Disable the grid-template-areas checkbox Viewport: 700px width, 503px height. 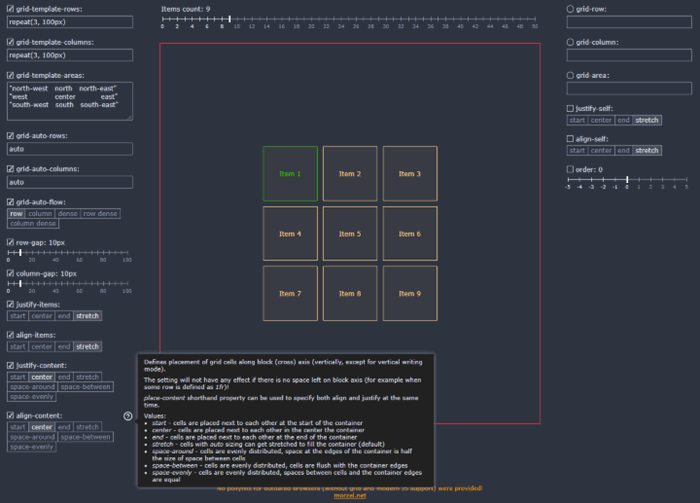[x=10, y=75]
